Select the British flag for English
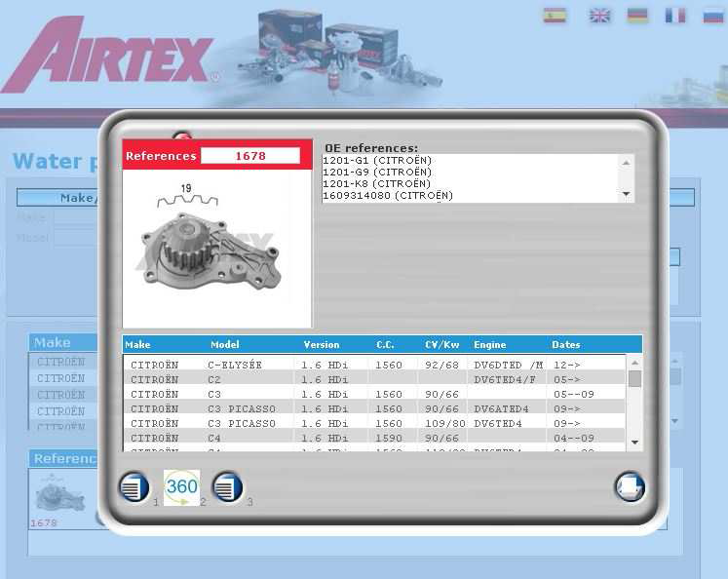The width and height of the screenshot is (728, 579). (600, 16)
